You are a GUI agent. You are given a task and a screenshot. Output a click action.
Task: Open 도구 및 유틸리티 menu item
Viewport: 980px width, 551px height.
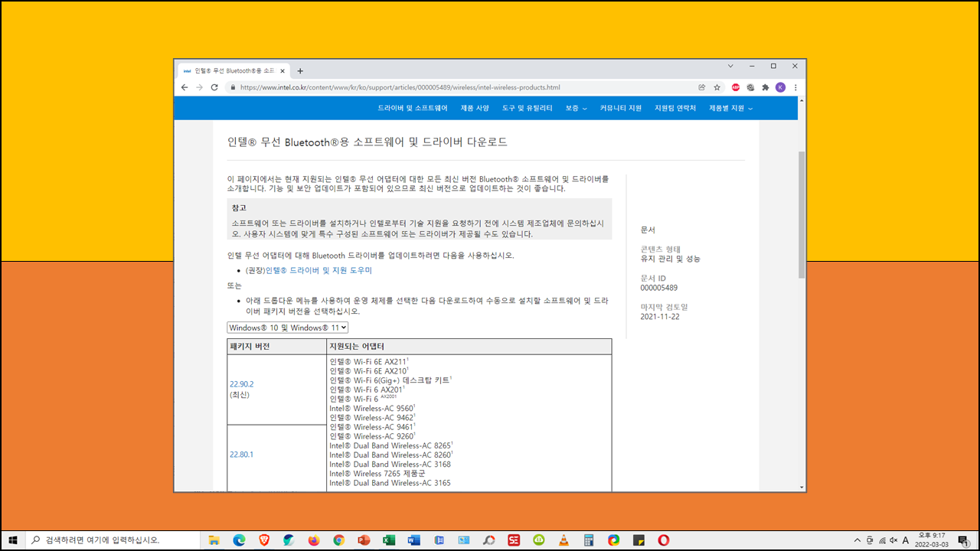(528, 108)
